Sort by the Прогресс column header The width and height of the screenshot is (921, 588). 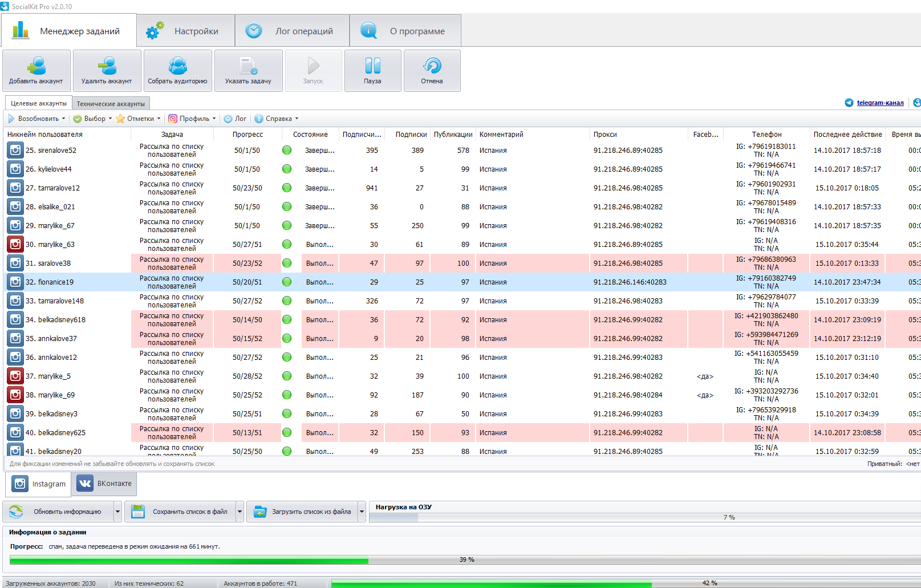(x=248, y=135)
